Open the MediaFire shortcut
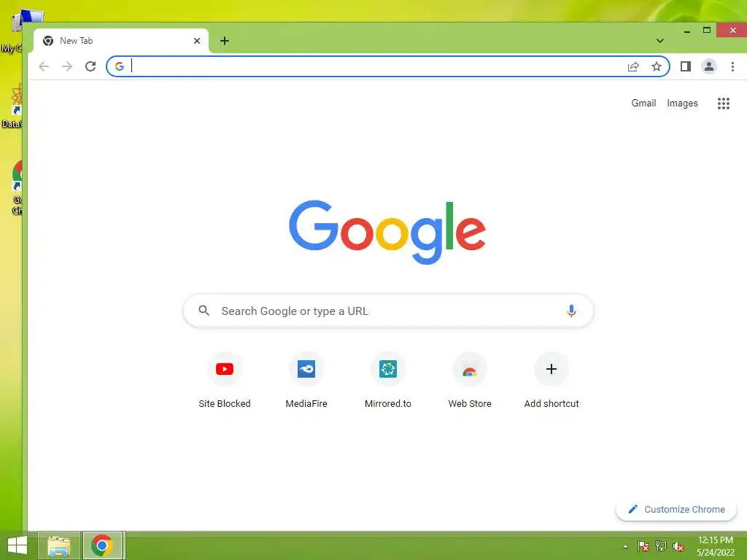This screenshot has width=747, height=560. pyautogui.click(x=306, y=381)
